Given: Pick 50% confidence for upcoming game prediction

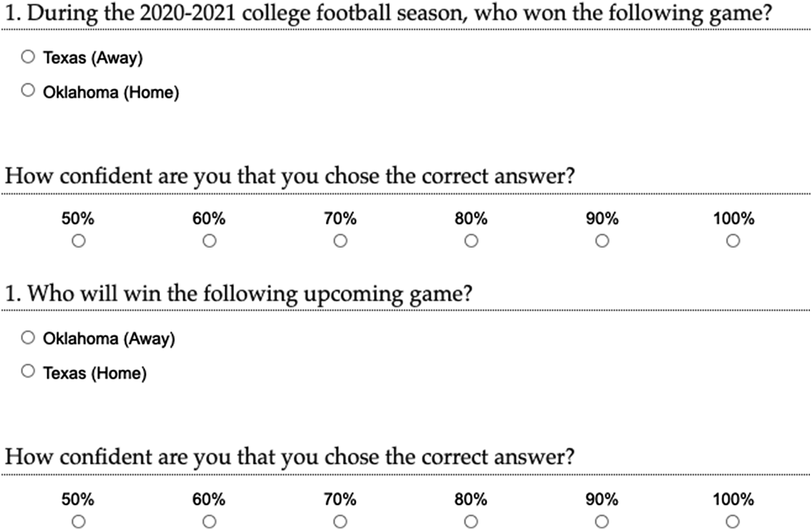Looking at the screenshot, I should click(78, 522).
